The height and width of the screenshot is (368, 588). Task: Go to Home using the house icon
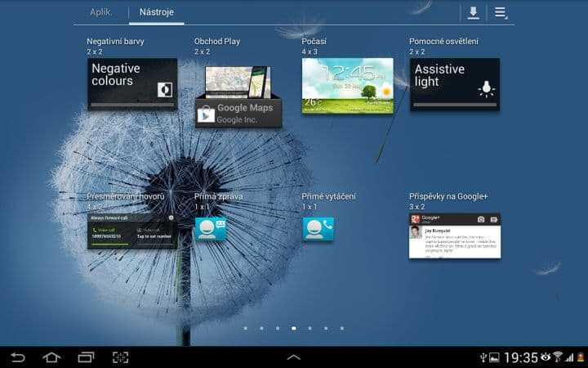(x=51, y=357)
